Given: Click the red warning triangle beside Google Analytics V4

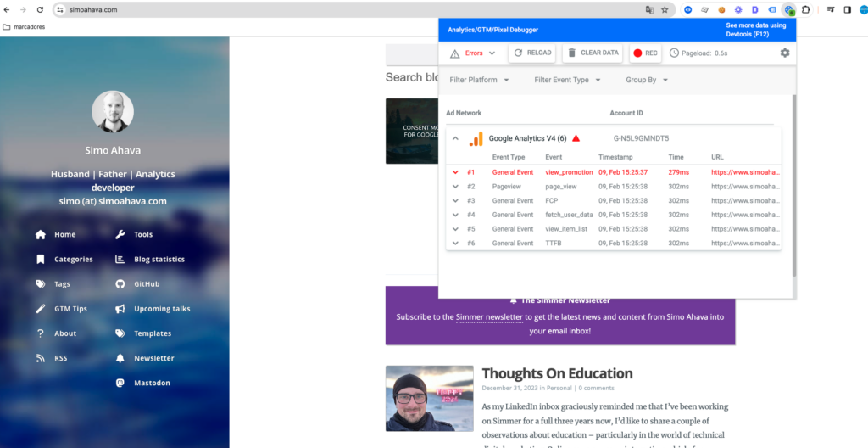Looking at the screenshot, I should [x=576, y=138].
